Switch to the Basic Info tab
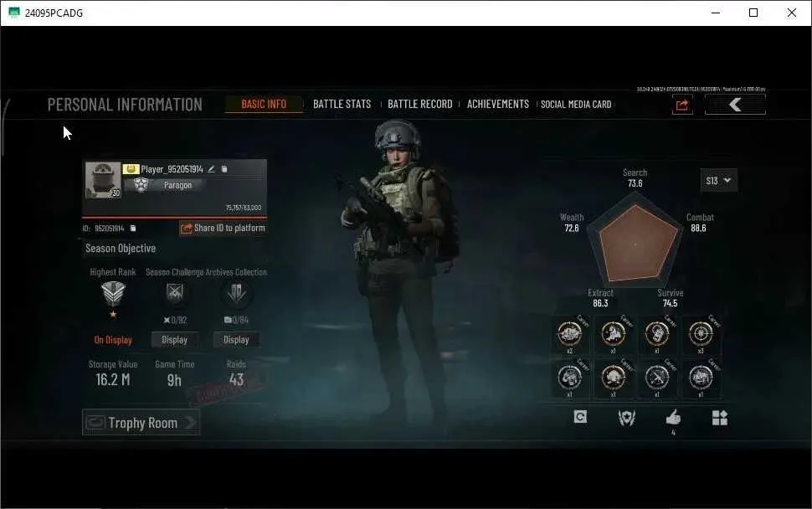This screenshot has height=509, width=812. [264, 104]
